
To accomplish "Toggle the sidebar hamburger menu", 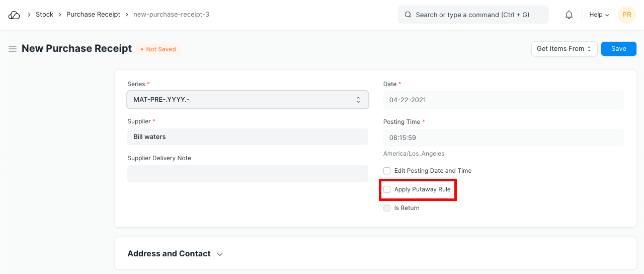I will 13,49.
